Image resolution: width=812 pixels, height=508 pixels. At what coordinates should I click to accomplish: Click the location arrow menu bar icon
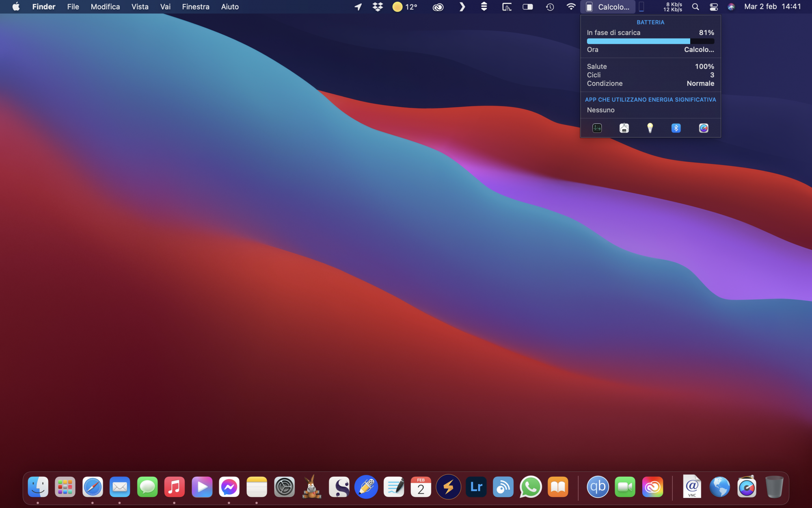click(358, 7)
